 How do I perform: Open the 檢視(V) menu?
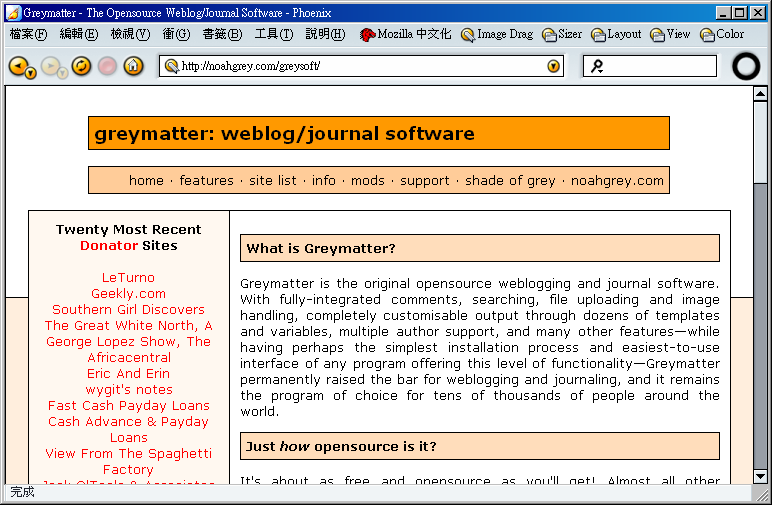130,34
